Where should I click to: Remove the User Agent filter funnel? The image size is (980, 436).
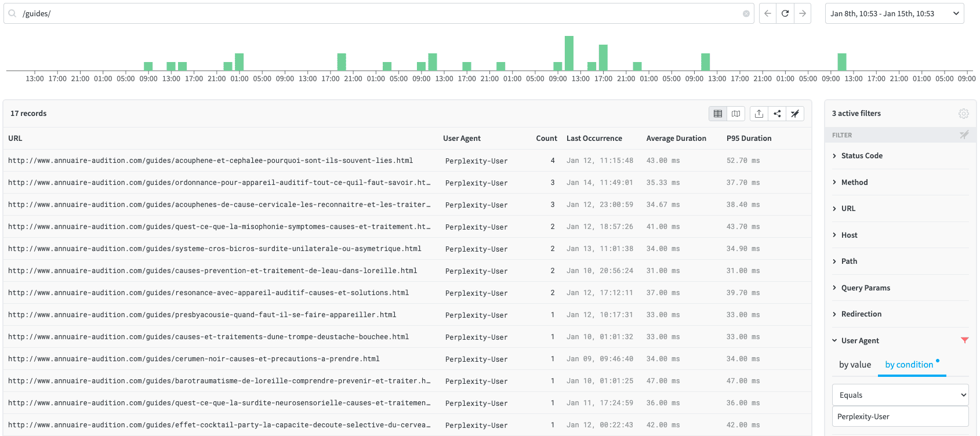(x=964, y=340)
